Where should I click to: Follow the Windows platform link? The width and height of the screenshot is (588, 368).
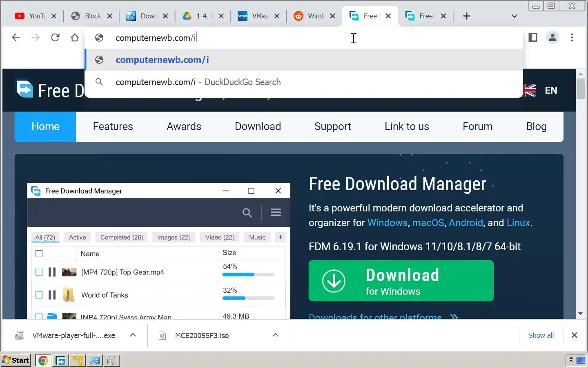point(388,223)
